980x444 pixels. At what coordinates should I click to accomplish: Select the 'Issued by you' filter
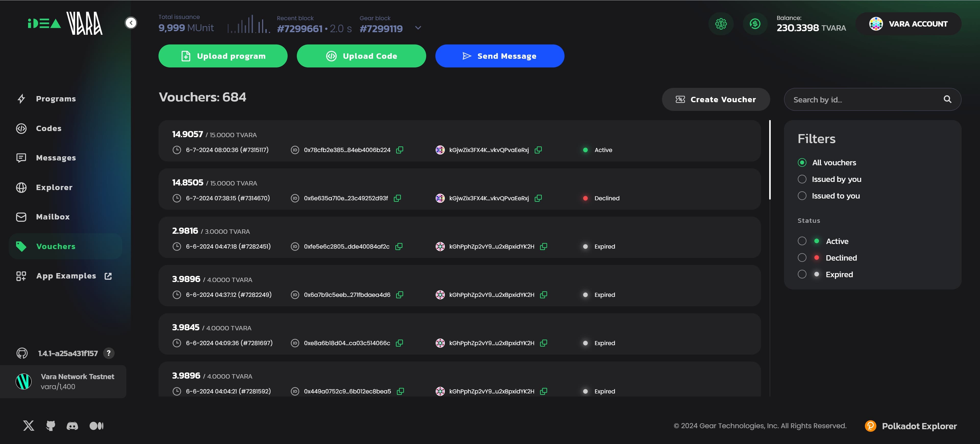[x=802, y=179]
